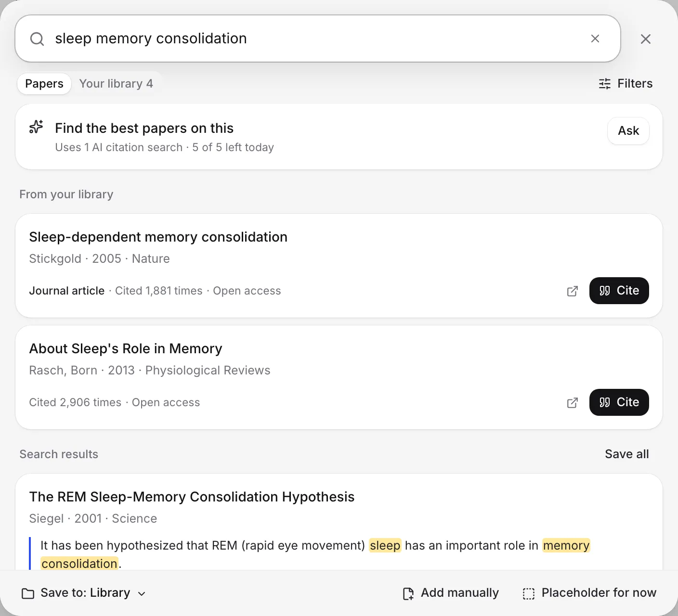678x616 pixels.
Task: Click the AI sparkle icon
Action: tap(36, 127)
